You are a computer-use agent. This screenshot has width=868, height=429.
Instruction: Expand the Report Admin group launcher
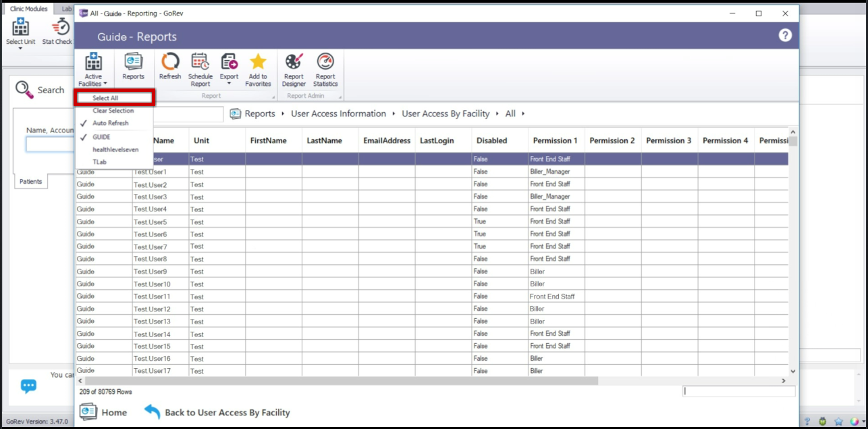[x=340, y=97]
